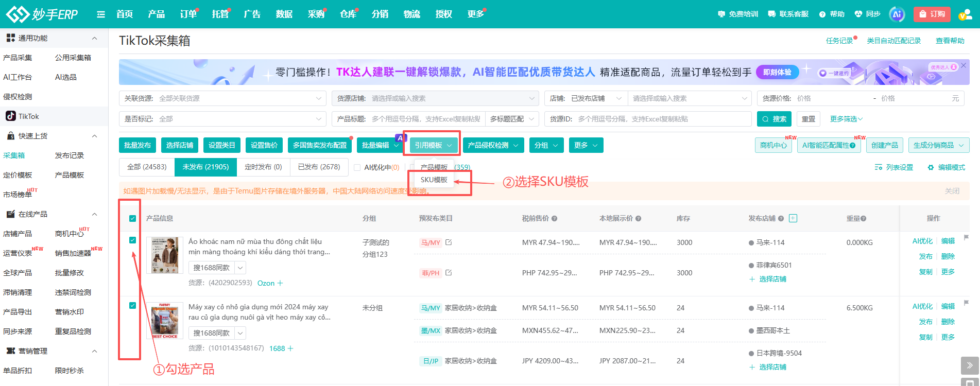Viewport: 980px width, 386px height.
Task: Open the 关联货源 dropdown
Action: 222,98
